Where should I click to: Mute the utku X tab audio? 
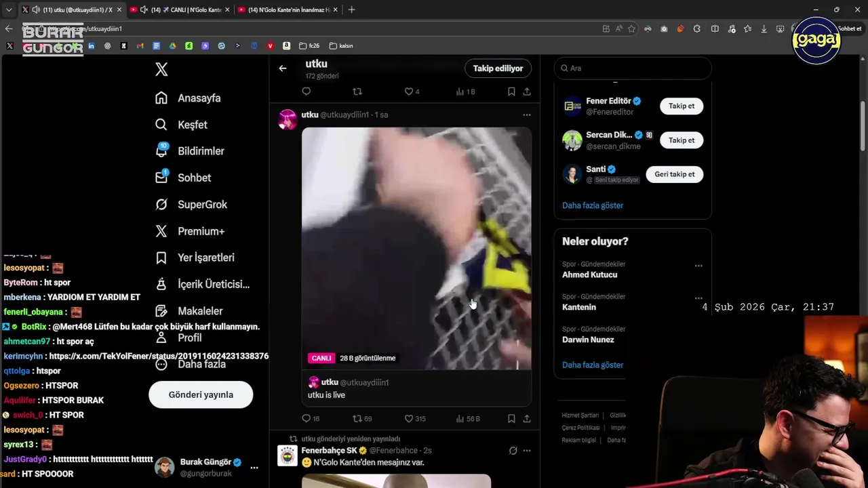[36, 9]
